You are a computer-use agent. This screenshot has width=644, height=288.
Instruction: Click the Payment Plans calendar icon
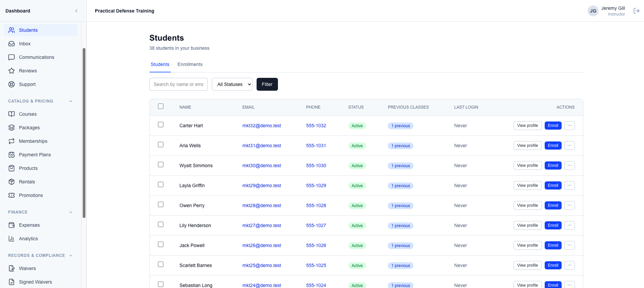(x=12, y=155)
